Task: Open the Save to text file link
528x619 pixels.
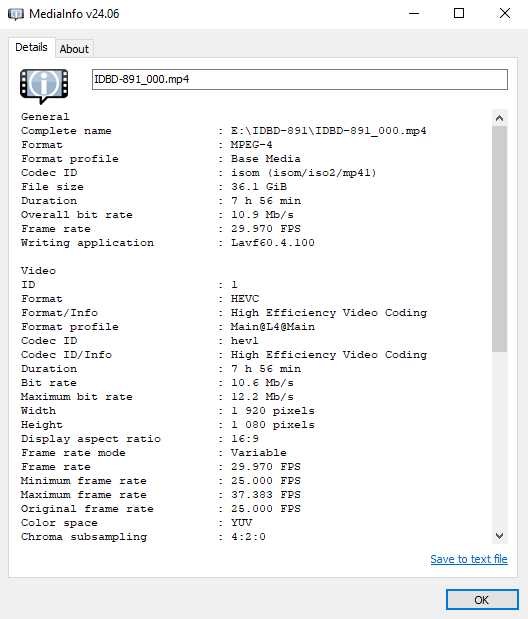Action: point(469,559)
